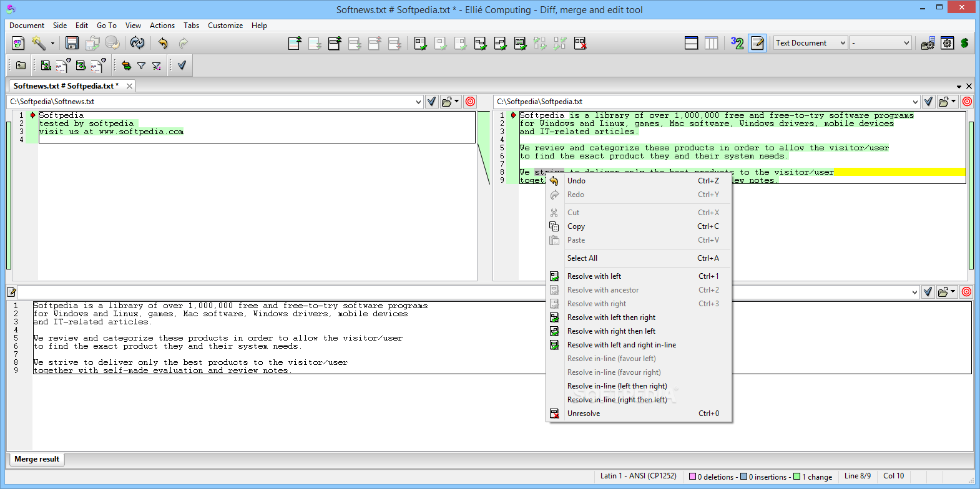Switch to vertical three-column layout icon
980x489 pixels.
coord(711,43)
